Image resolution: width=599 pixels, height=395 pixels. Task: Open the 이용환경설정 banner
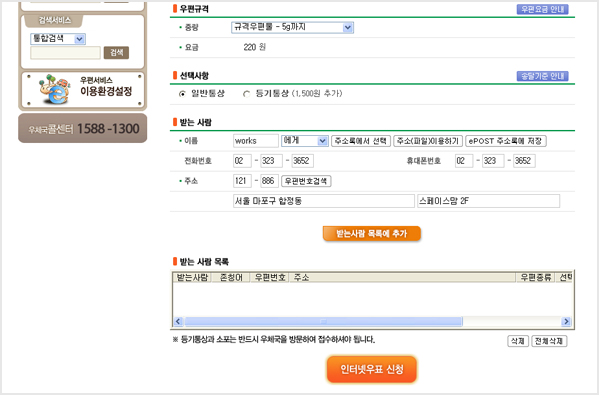(83, 90)
